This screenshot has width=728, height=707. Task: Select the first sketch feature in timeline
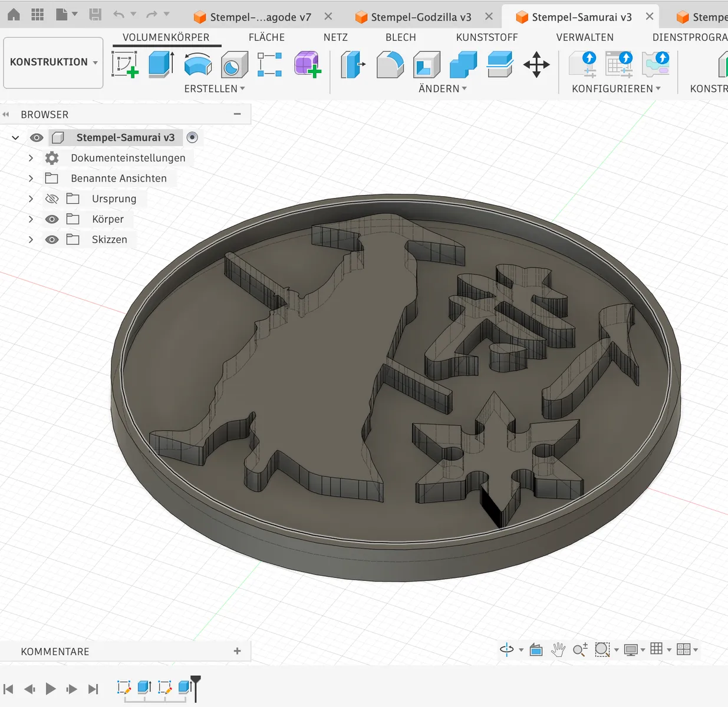(x=124, y=687)
